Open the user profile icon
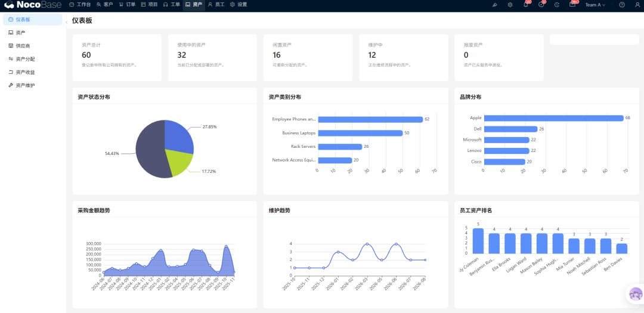The width and height of the screenshot is (644, 313). tap(637, 5)
